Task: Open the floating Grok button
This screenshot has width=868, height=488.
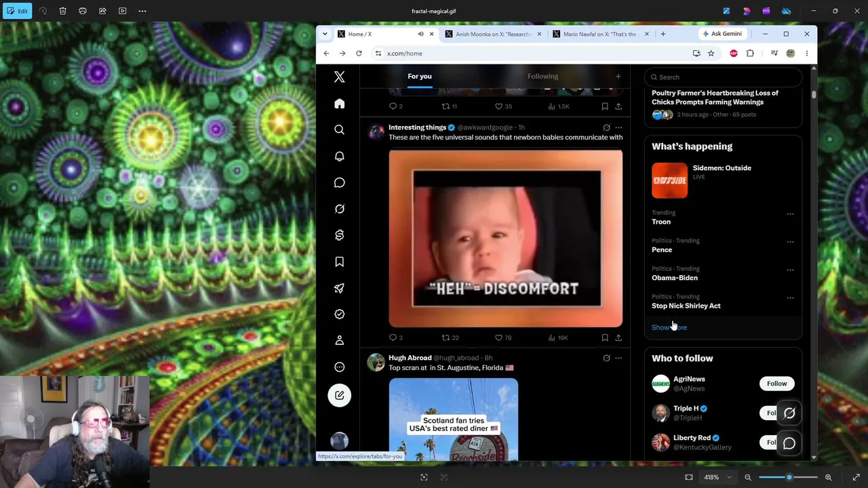Action: point(789,413)
